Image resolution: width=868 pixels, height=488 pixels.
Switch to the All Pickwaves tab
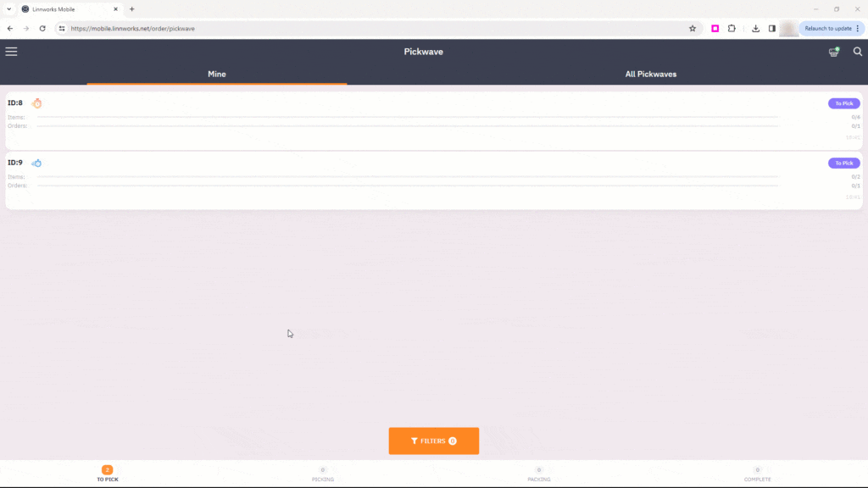tap(651, 74)
